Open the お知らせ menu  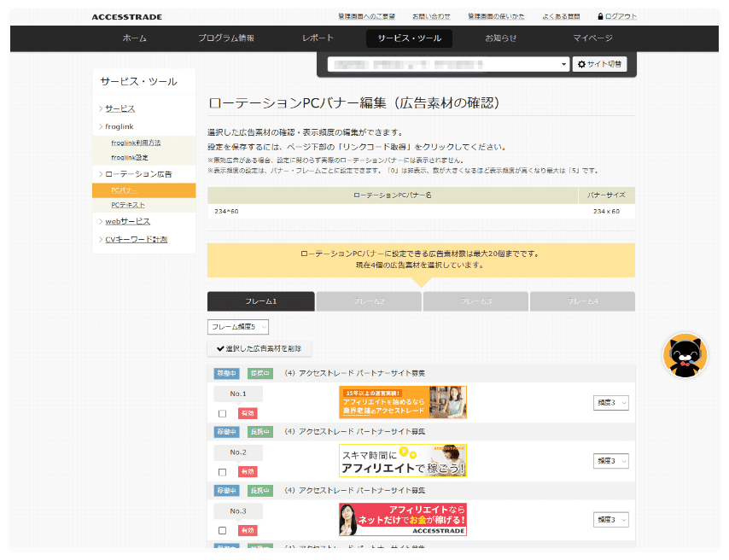(x=501, y=38)
